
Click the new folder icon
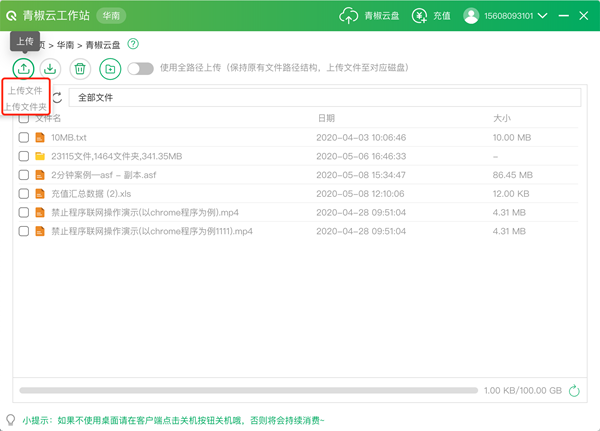(x=109, y=68)
